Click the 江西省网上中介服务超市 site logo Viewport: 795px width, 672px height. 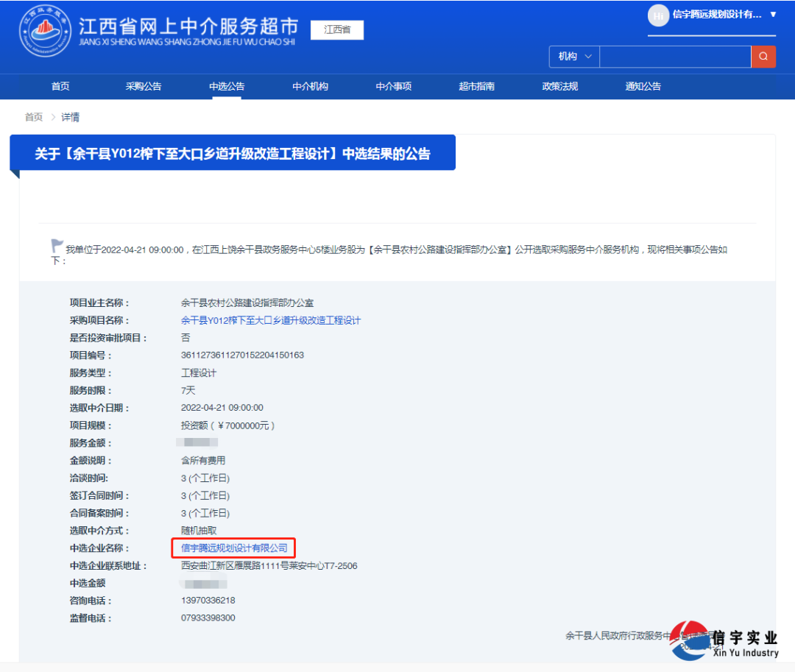point(158,33)
